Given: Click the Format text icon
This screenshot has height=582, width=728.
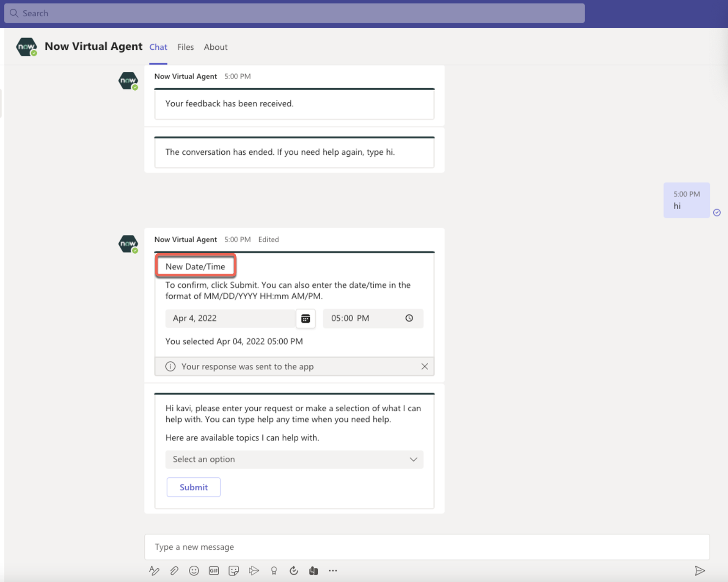Looking at the screenshot, I should [x=154, y=570].
